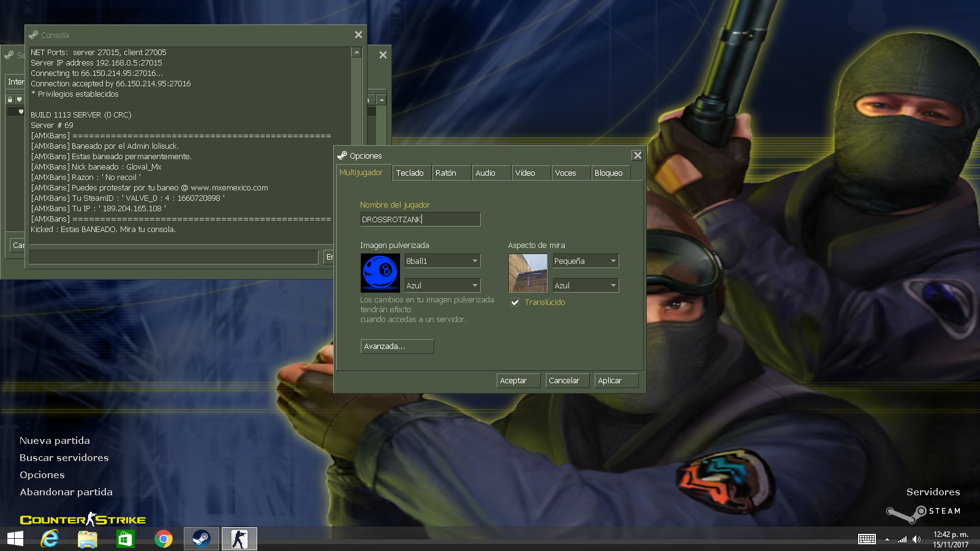
Task: Open network signal tray icon
Action: coord(902,539)
